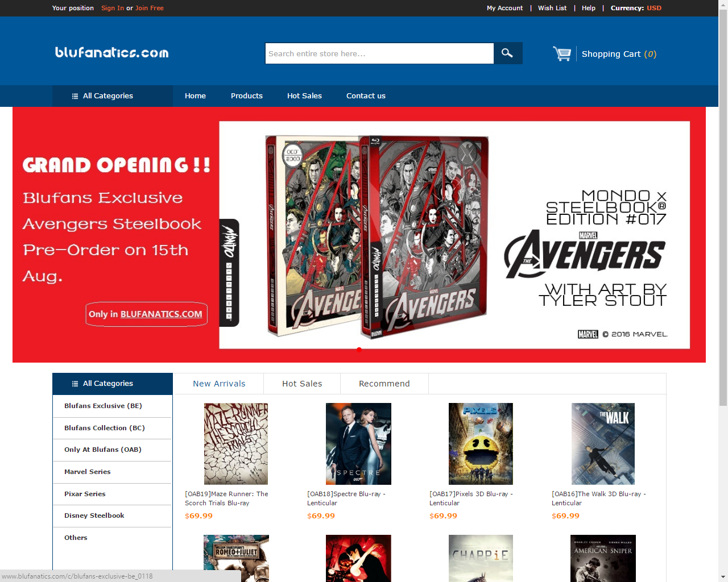
Task: Open Pixels 3D Blu-ray cover thumbnail
Action: 481,444
